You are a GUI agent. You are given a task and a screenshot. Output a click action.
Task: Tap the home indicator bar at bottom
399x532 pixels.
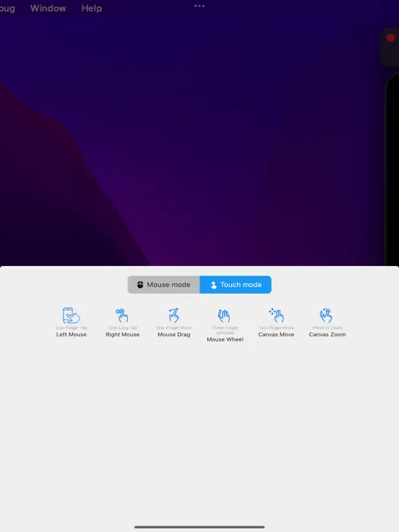coord(199,527)
